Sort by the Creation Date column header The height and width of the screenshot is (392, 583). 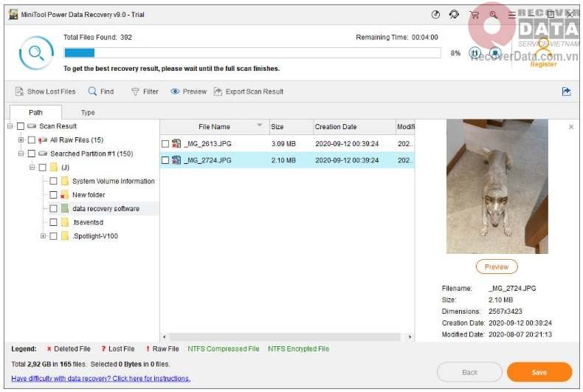[x=354, y=127]
